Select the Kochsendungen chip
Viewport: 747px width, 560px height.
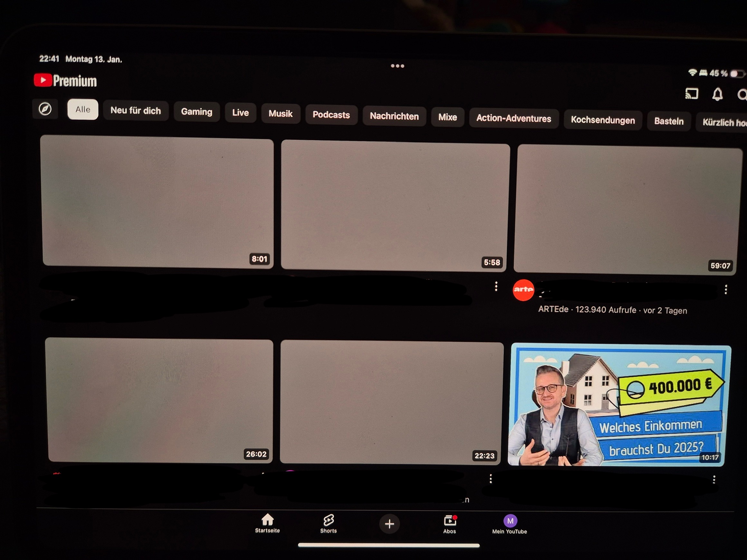pos(602,120)
